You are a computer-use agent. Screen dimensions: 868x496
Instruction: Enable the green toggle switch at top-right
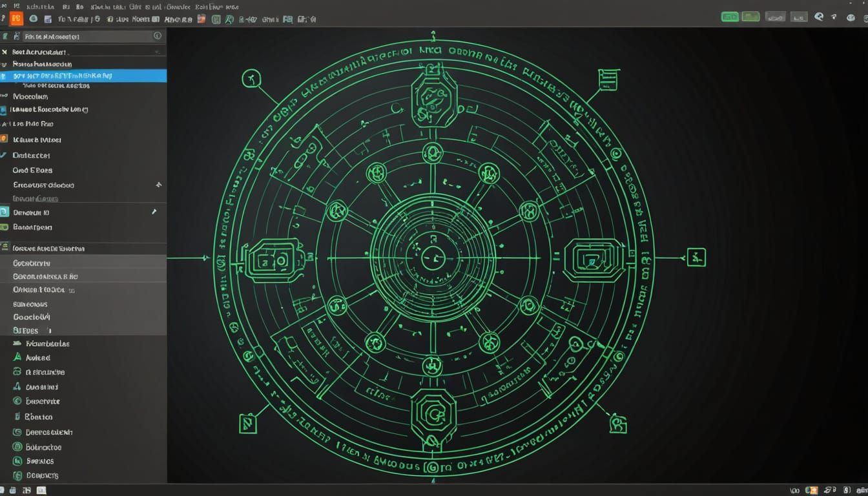[730, 17]
